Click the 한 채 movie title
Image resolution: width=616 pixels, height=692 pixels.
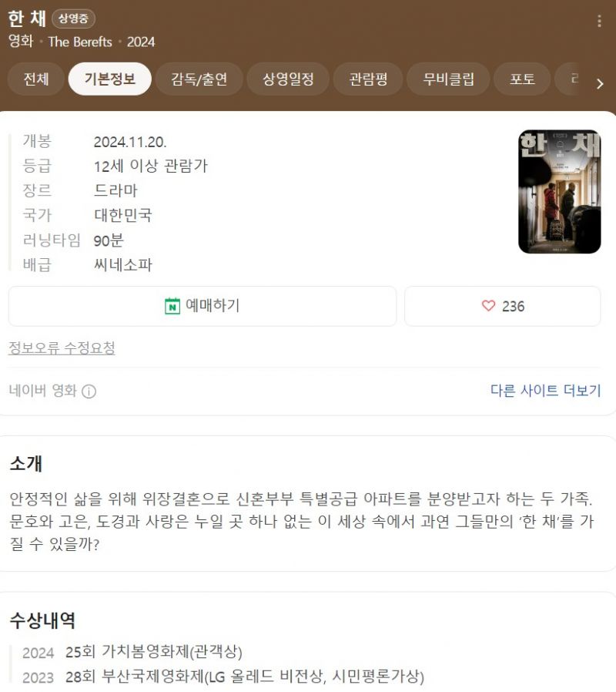[x=27, y=18]
